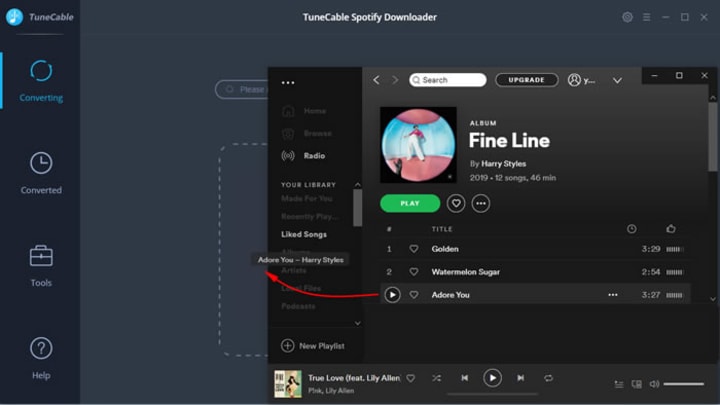Save the Fine Line album with heart
This screenshot has height=405, width=720.
tap(456, 203)
